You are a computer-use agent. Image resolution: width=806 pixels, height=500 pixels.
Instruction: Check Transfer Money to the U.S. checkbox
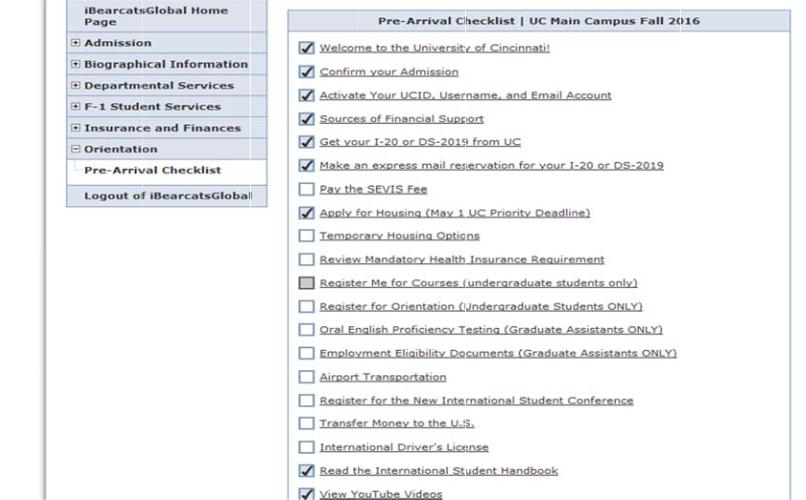[x=306, y=423]
